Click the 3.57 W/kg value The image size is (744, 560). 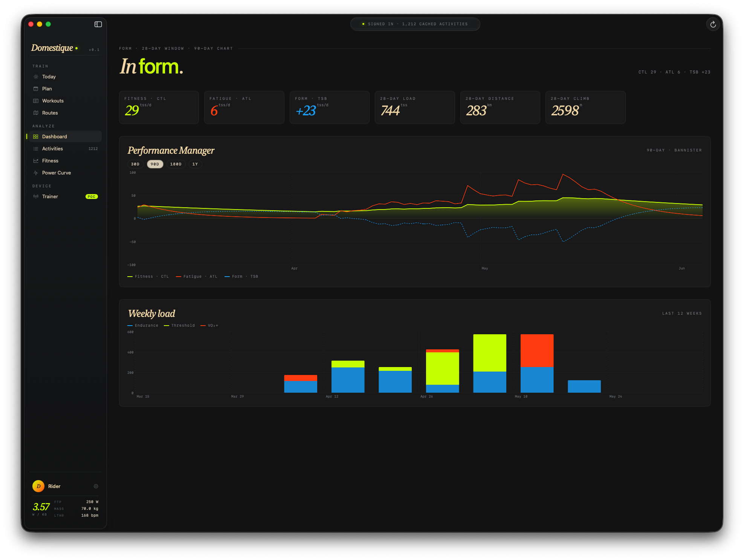41,506
